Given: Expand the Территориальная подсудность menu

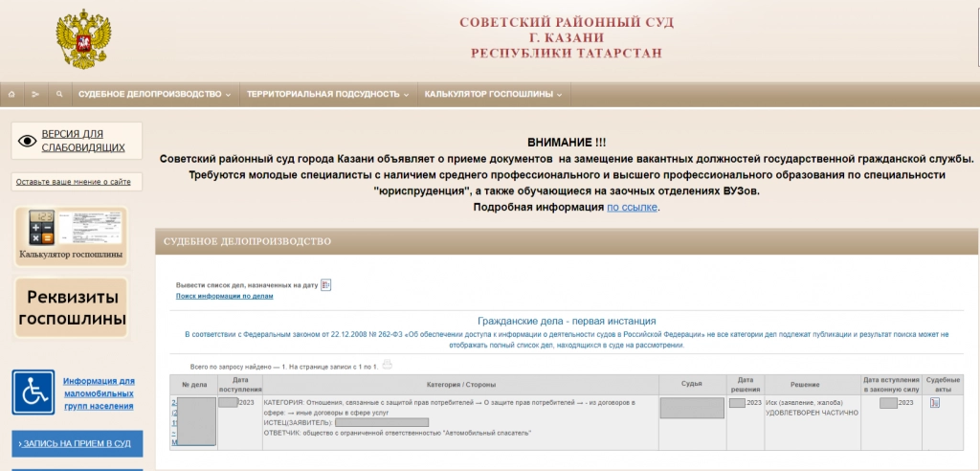Looking at the screenshot, I should [328, 95].
